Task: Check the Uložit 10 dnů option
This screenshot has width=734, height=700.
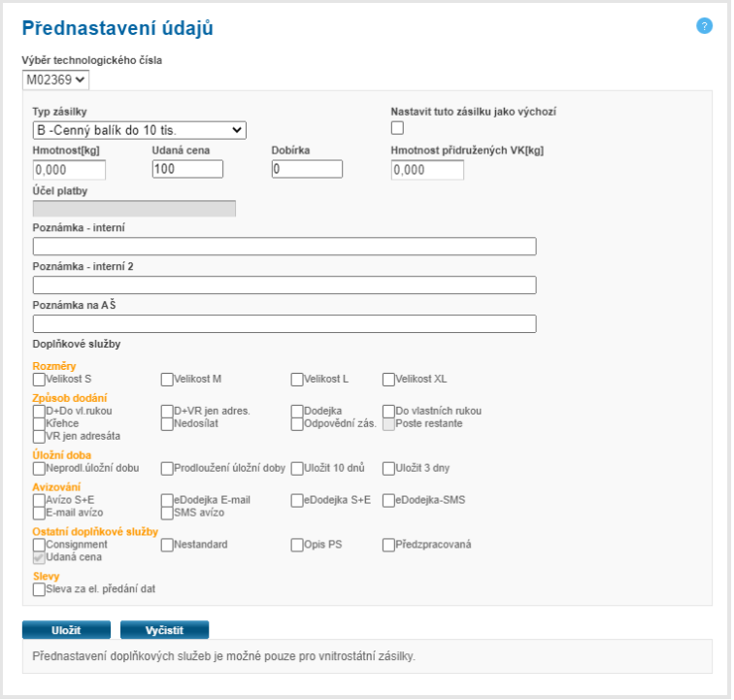Action: [x=297, y=468]
